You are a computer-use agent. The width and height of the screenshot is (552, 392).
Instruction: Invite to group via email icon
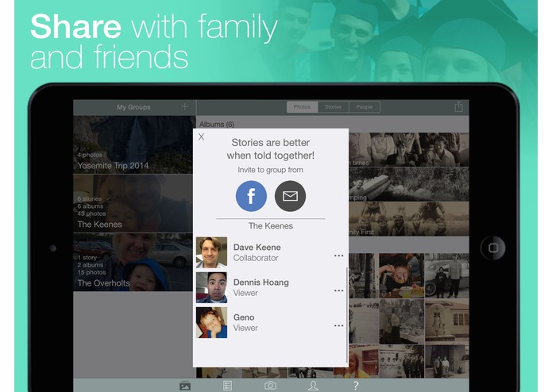click(x=290, y=196)
